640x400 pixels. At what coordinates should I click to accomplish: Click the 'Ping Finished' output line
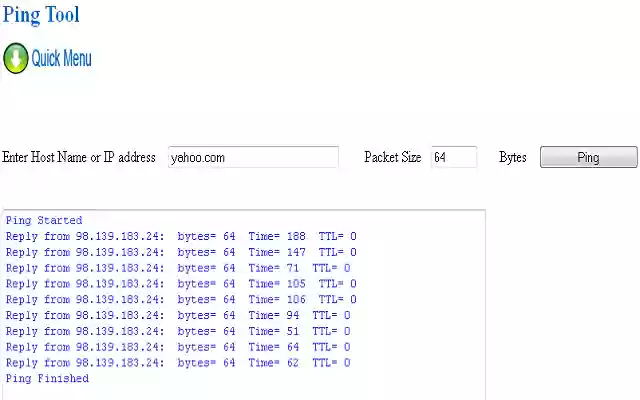click(x=47, y=378)
